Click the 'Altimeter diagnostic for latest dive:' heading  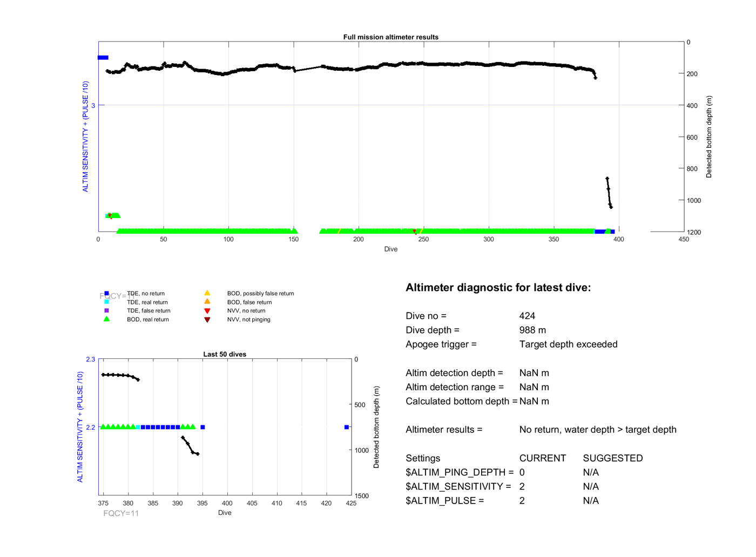[x=498, y=288]
